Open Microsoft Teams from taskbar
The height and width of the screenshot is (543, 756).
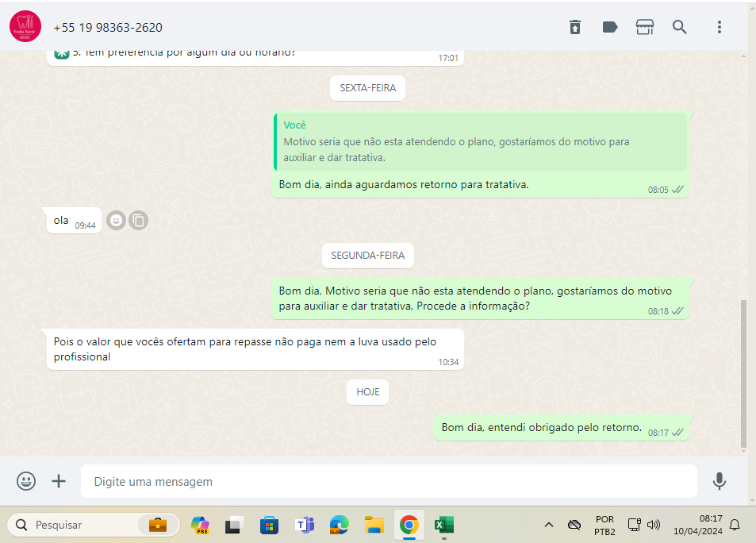click(x=305, y=525)
